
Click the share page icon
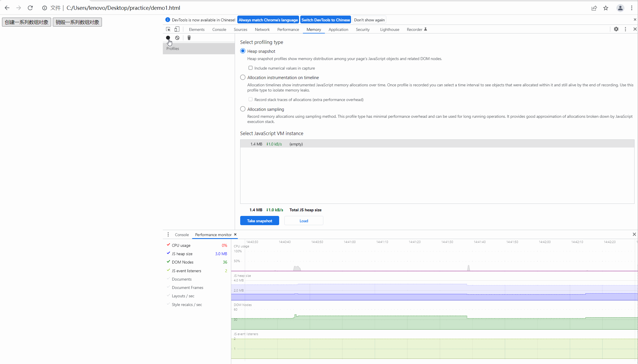pos(594,8)
